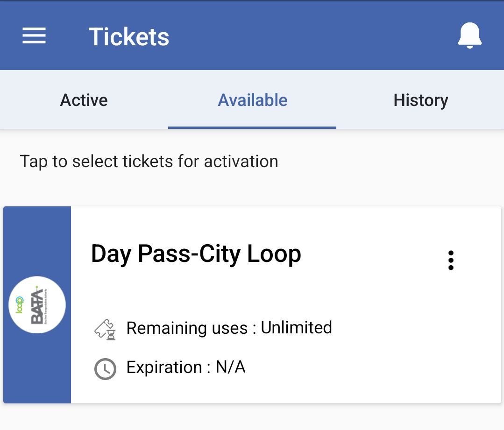Click the BATA loop logo
Viewport: 504px width, 430px height.
[37, 305]
